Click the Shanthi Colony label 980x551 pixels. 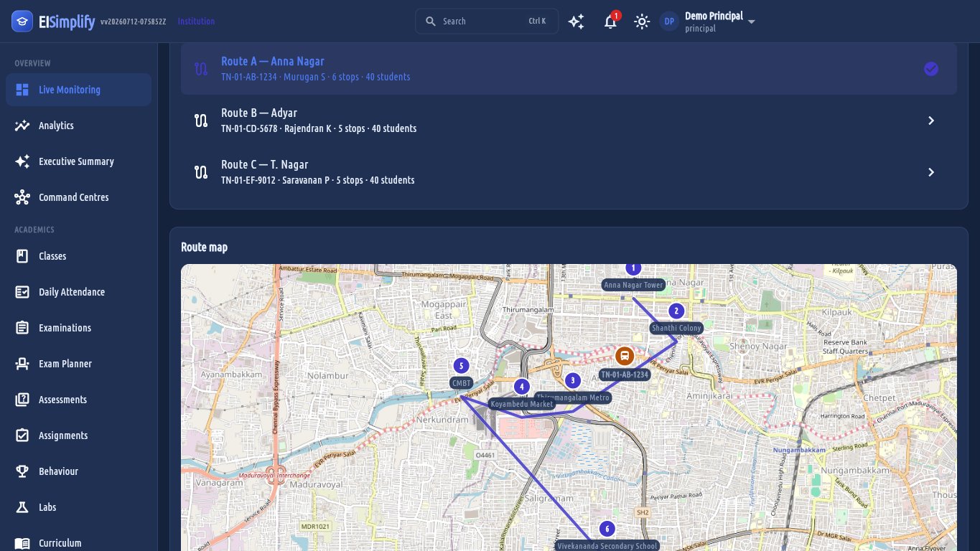[676, 328]
